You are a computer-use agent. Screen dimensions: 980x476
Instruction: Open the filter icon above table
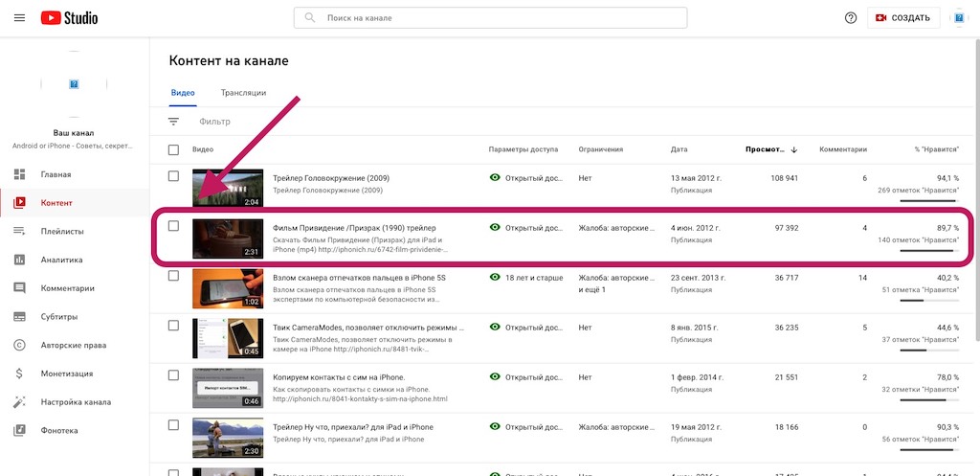coord(173,122)
